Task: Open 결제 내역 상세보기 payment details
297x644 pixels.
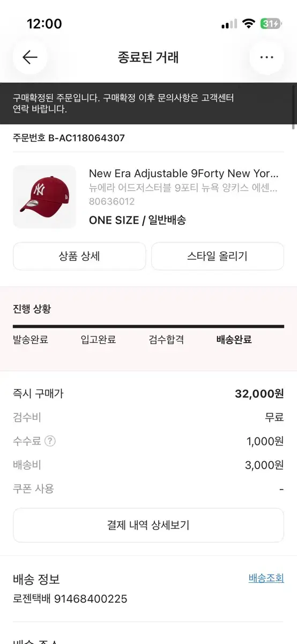Action: tap(148, 525)
